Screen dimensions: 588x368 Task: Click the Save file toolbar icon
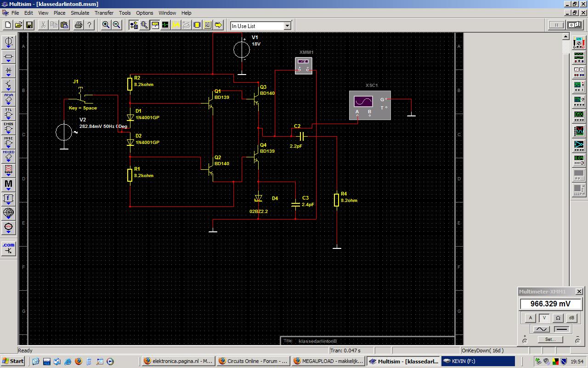(29, 25)
